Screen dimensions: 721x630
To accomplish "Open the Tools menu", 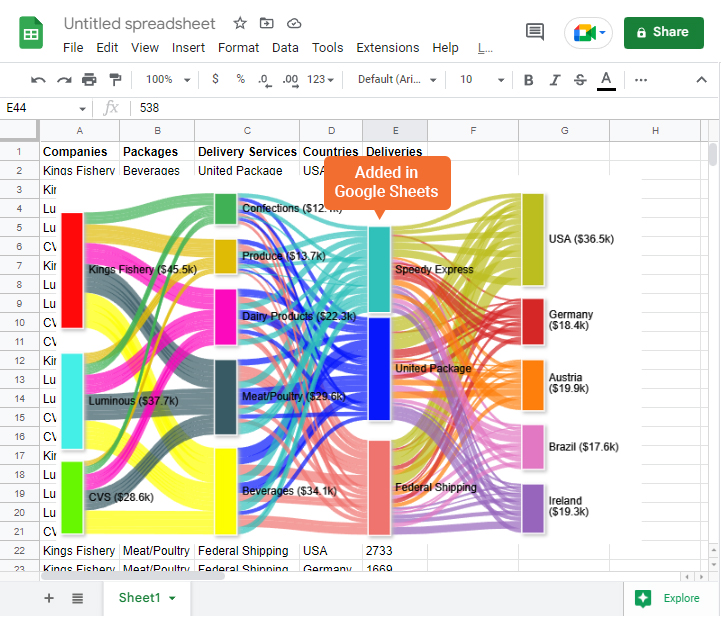I will coord(327,48).
